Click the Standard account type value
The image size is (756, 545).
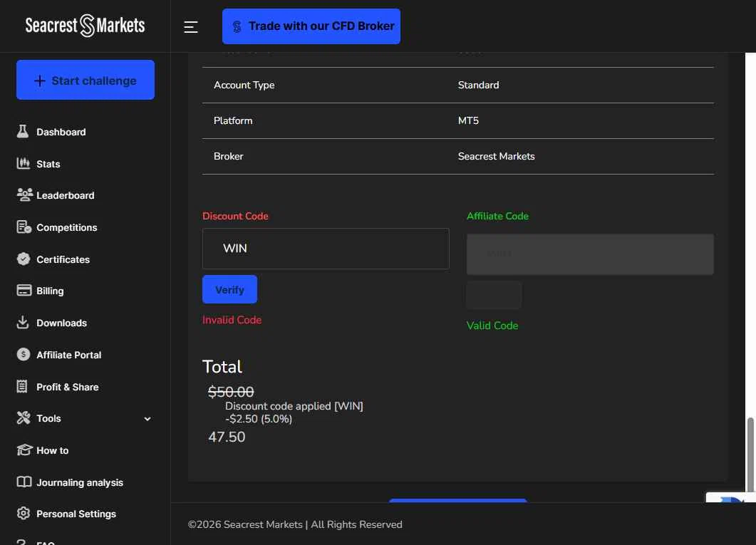[478, 85]
